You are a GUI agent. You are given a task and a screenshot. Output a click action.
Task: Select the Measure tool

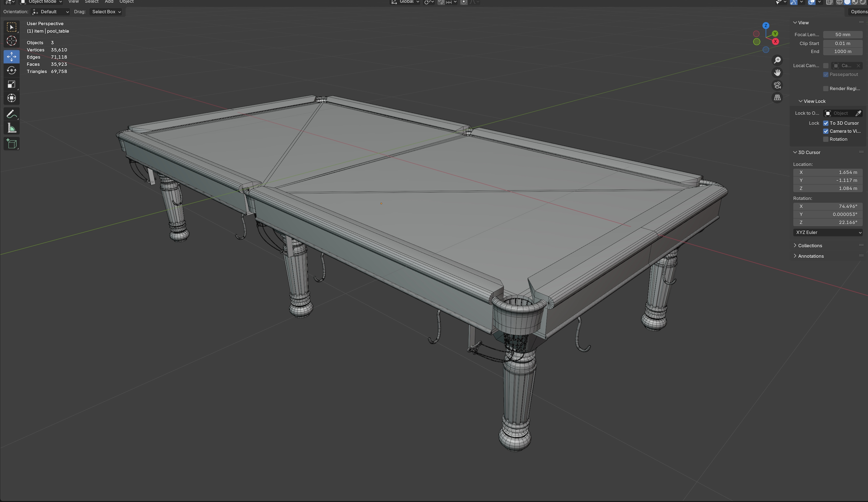point(12,128)
